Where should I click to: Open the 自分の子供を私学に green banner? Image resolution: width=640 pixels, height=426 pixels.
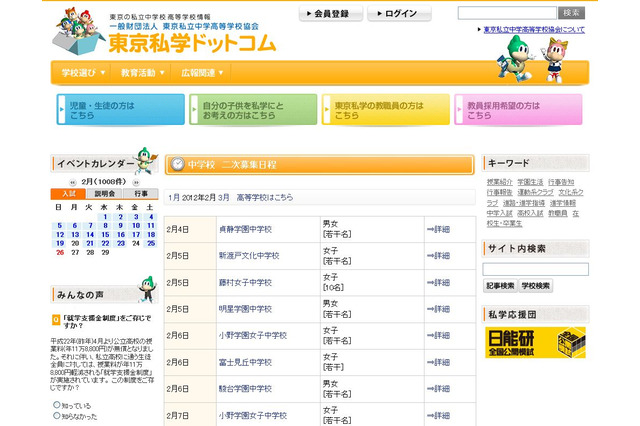click(253, 109)
